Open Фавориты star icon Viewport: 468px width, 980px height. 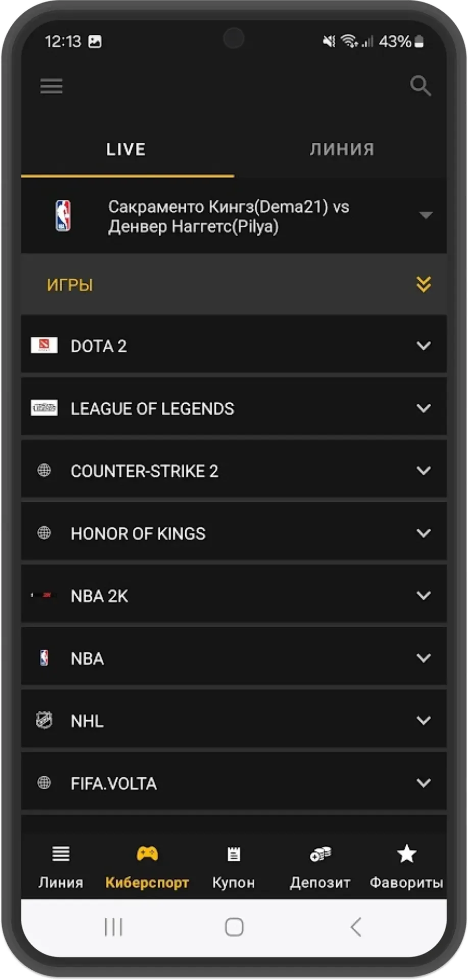[407, 853]
